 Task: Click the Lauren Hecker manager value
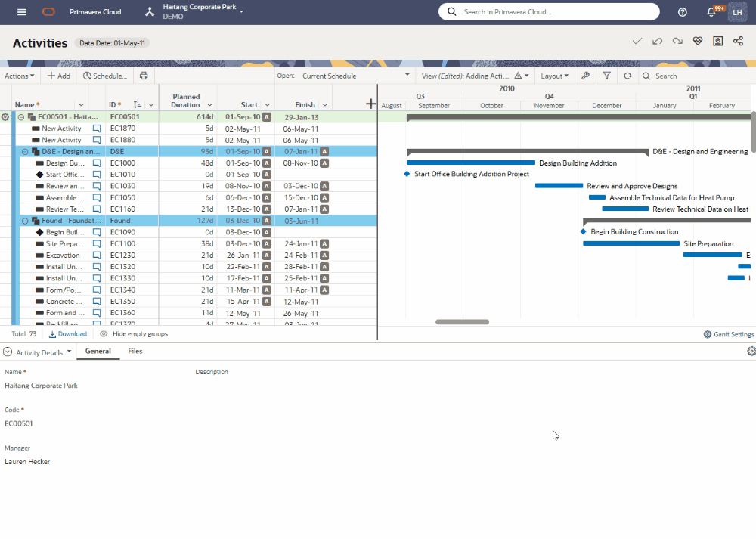tap(27, 462)
